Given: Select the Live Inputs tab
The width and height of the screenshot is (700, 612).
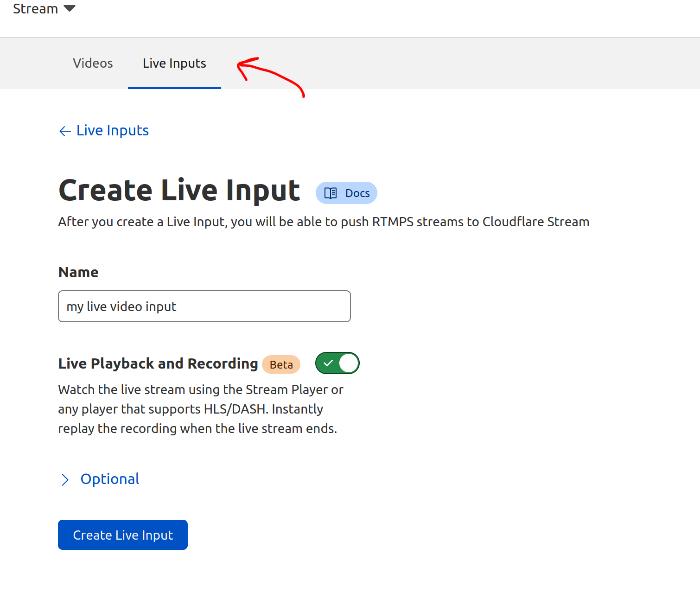Looking at the screenshot, I should point(174,63).
